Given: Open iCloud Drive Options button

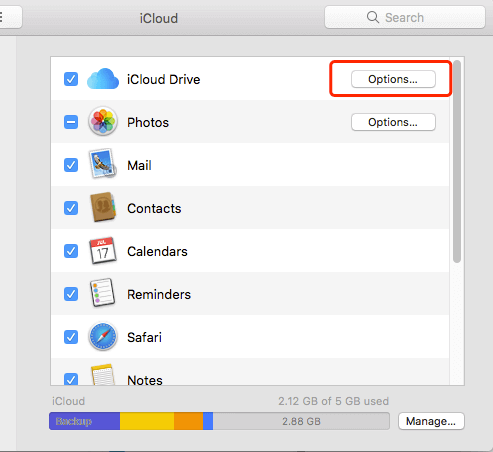Looking at the screenshot, I should click(x=393, y=79).
